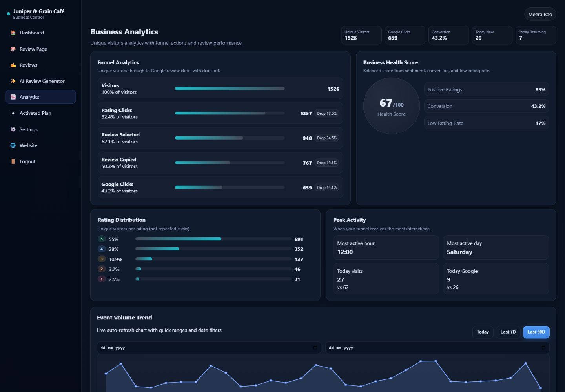The image size is (565, 392).
Task: Select the Last 30D range button
Action: tap(536, 332)
